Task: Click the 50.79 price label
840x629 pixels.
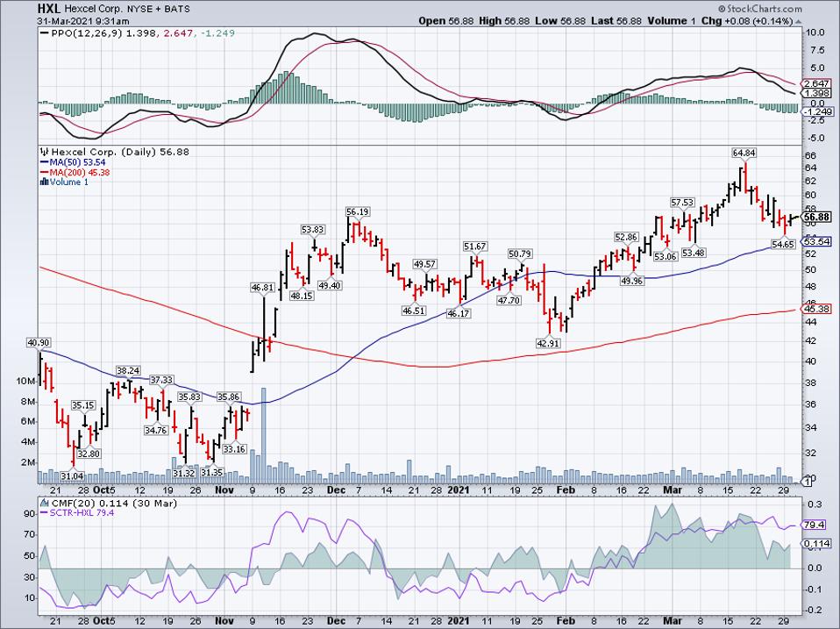Action: (520, 254)
